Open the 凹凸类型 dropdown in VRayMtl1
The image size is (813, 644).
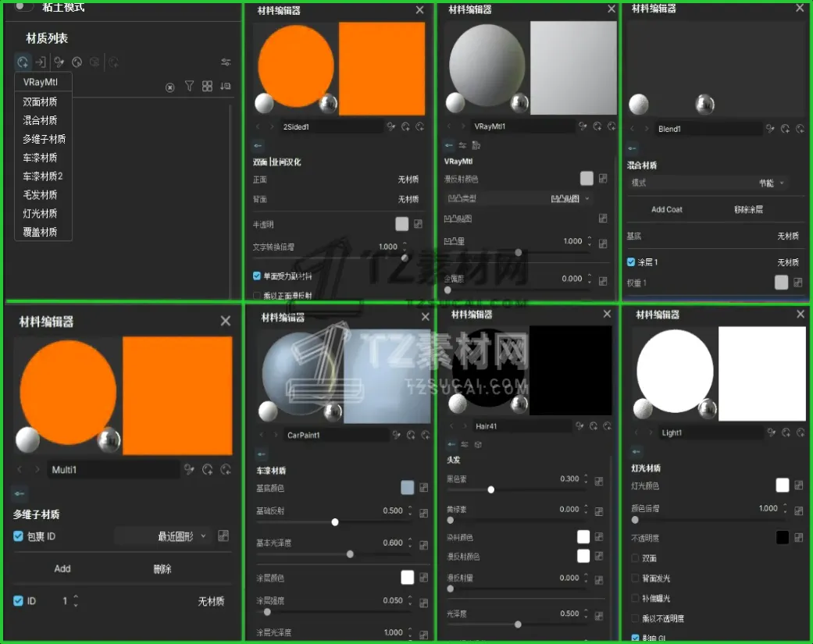pyautogui.click(x=519, y=198)
